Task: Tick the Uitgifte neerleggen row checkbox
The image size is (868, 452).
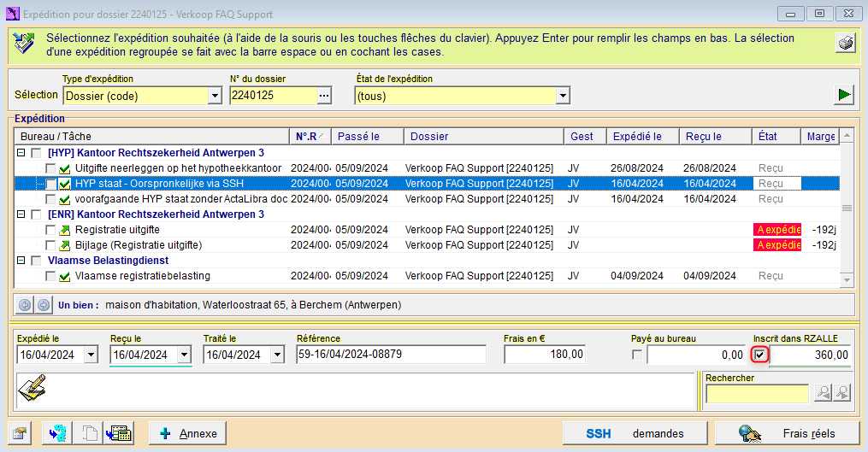Action: coord(50,168)
